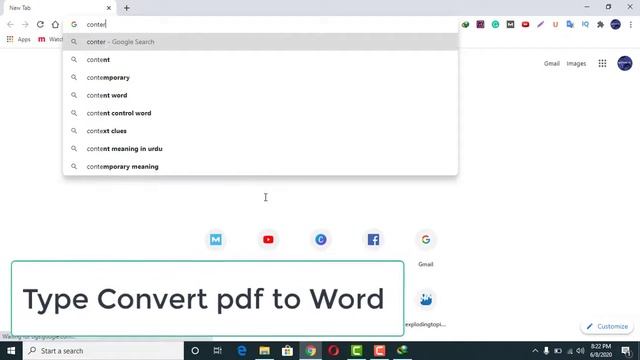Open the notification center icon
This screenshot has width=640, height=360.
626,351
